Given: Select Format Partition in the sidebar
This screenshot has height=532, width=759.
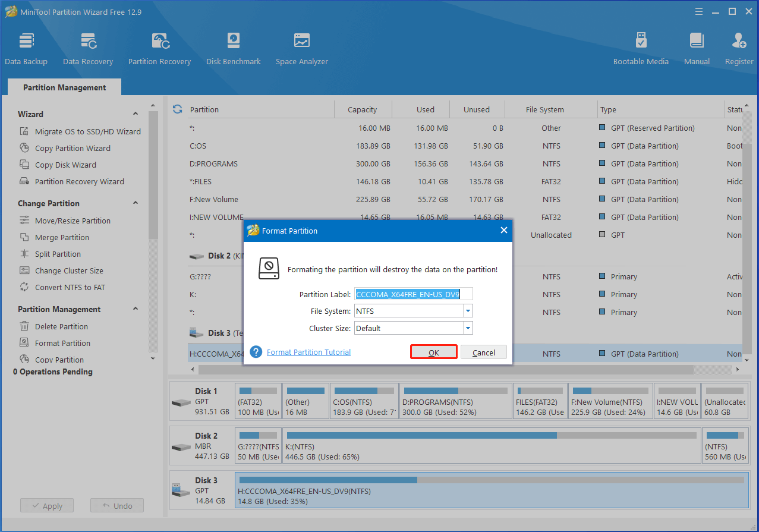Looking at the screenshot, I should coord(55,343).
